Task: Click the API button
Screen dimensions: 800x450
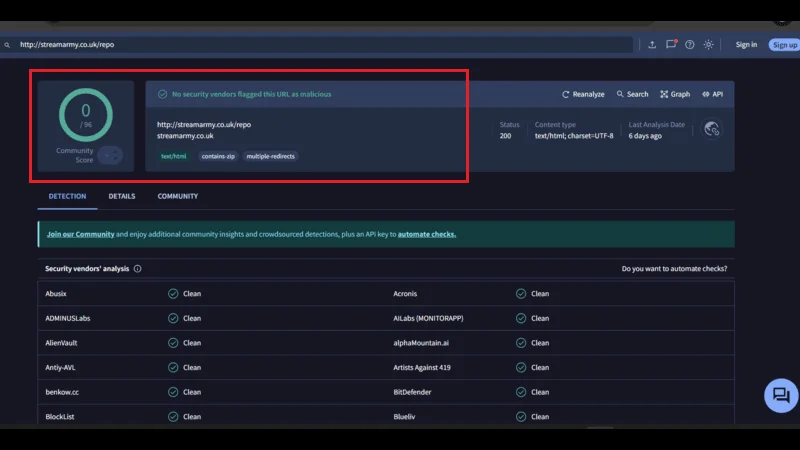Action: click(713, 94)
